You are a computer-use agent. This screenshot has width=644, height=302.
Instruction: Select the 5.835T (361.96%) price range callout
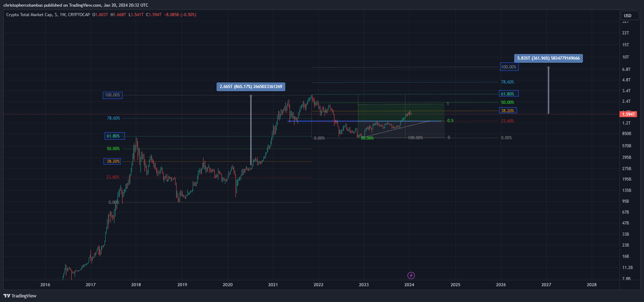tap(548, 58)
